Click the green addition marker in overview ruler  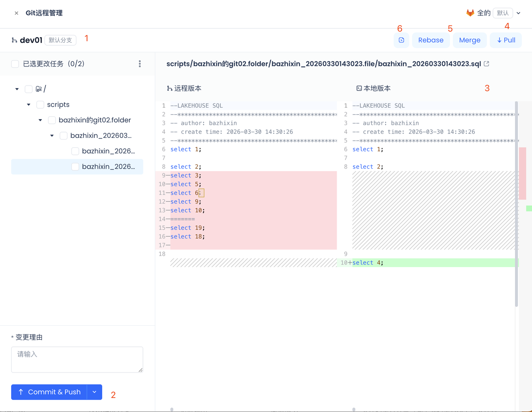(x=529, y=208)
